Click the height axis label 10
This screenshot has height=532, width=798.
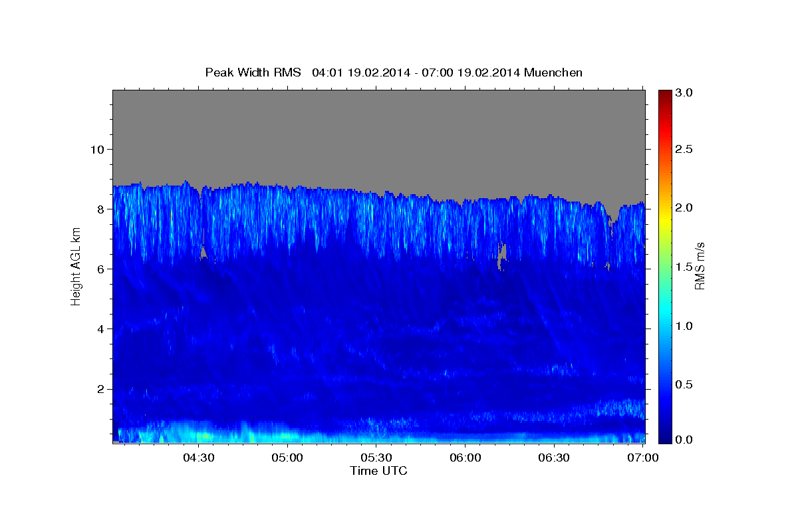click(x=98, y=149)
